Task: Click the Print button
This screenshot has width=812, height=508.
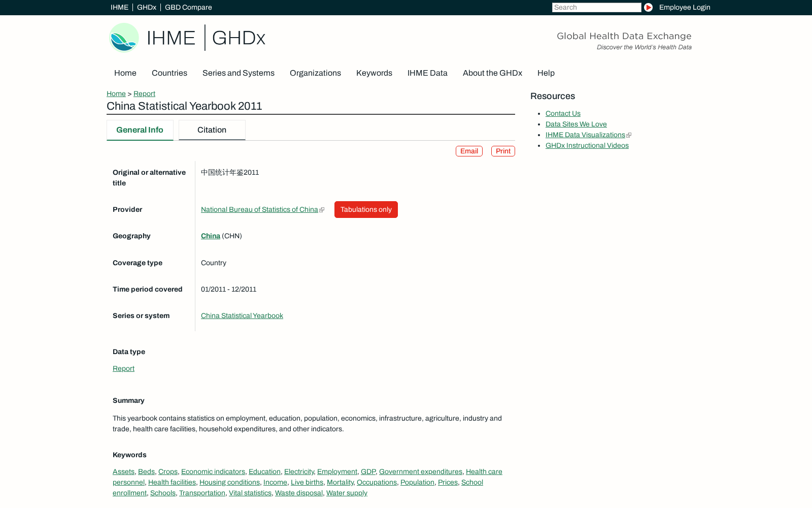Action: tap(503, 151)
